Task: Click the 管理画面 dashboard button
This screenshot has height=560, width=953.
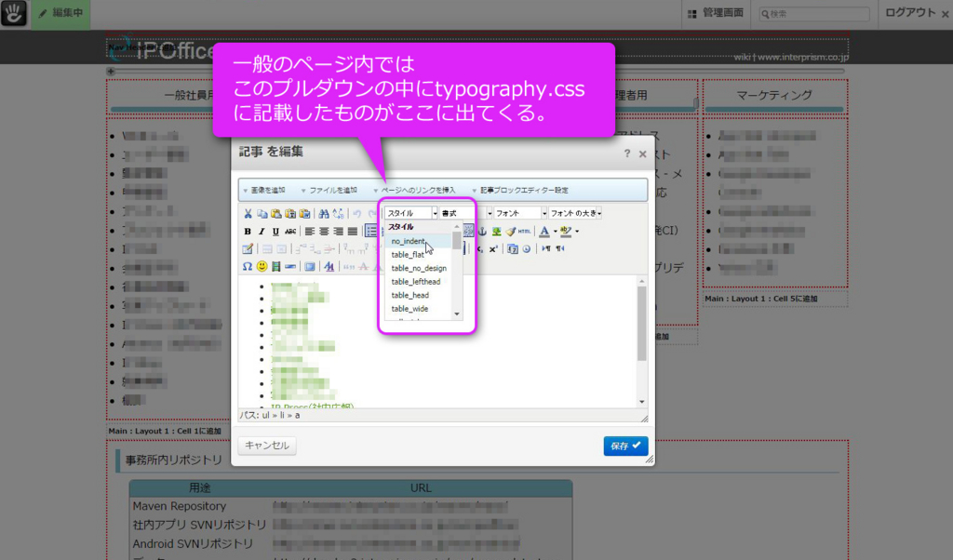Action: [716, 13]
